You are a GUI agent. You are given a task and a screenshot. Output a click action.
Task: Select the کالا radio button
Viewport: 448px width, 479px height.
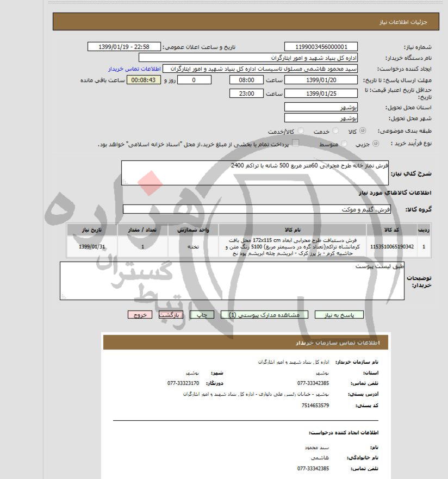click(363, 130)
